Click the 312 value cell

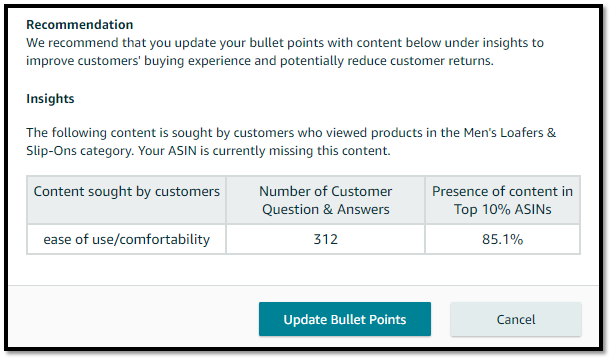point(326,239)
